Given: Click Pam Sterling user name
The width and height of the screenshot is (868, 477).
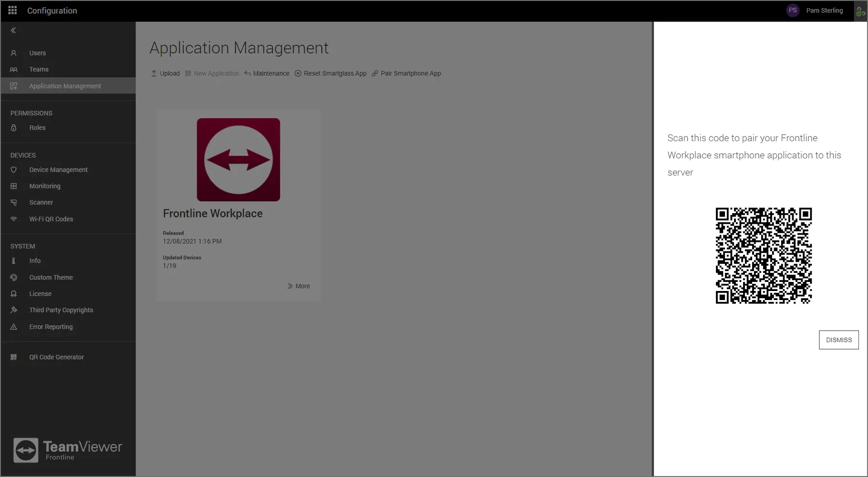Looking at the screenshot, I should coord(824,10).
